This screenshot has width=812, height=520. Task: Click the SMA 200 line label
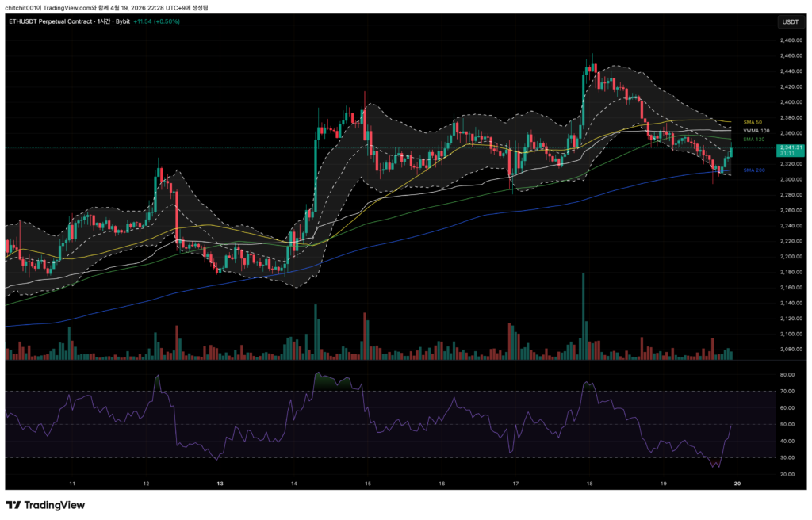[x=753, y=170]
